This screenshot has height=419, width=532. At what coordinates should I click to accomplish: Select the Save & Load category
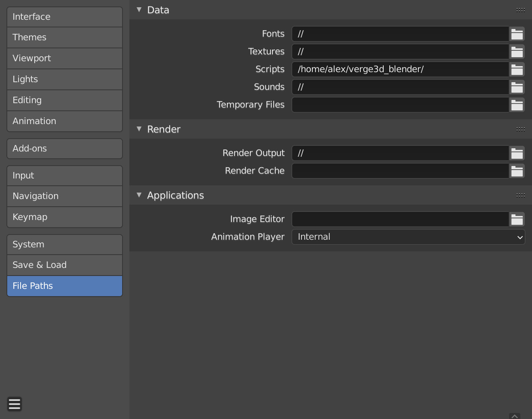64,265
